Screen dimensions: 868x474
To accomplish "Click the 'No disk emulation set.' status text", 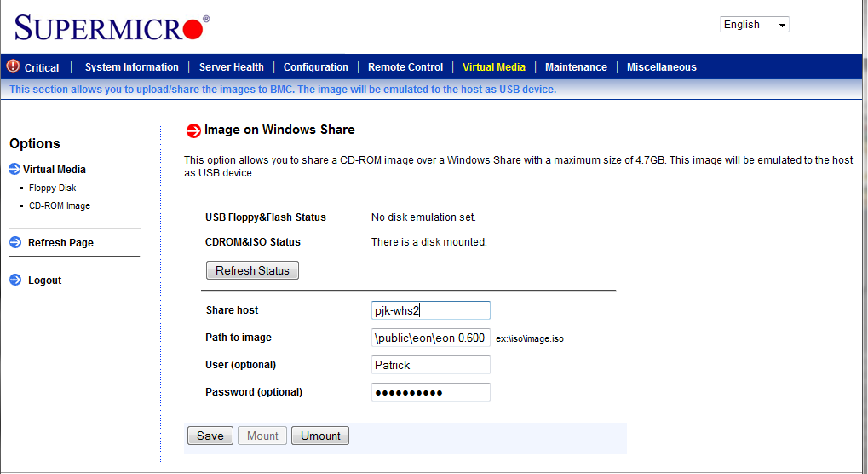I will 423,217.
